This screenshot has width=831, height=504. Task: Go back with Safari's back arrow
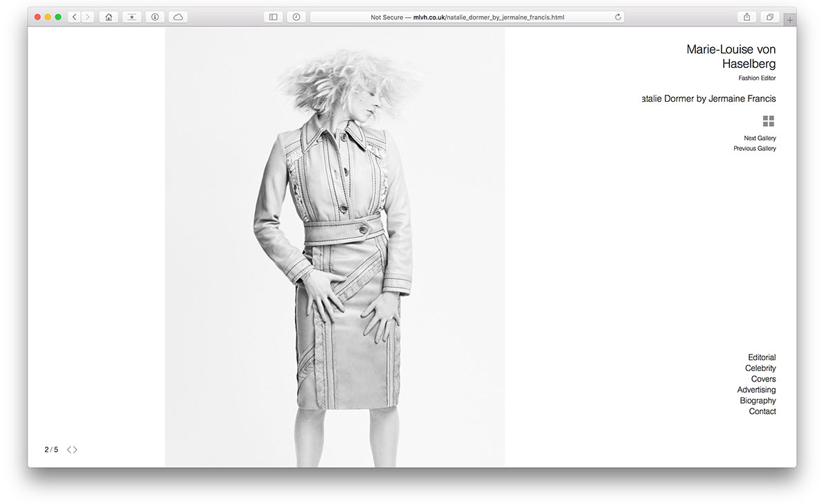pos(74,17)
